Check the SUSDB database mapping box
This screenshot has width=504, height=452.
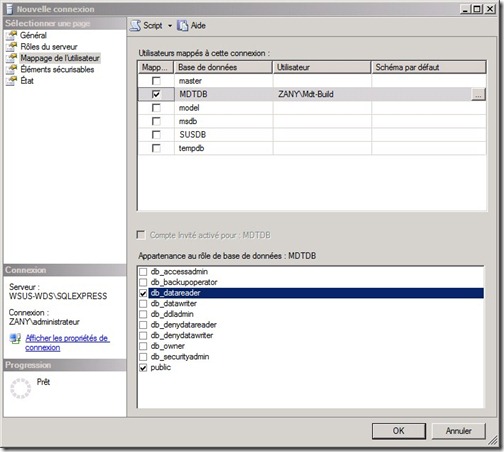point(156,135)
